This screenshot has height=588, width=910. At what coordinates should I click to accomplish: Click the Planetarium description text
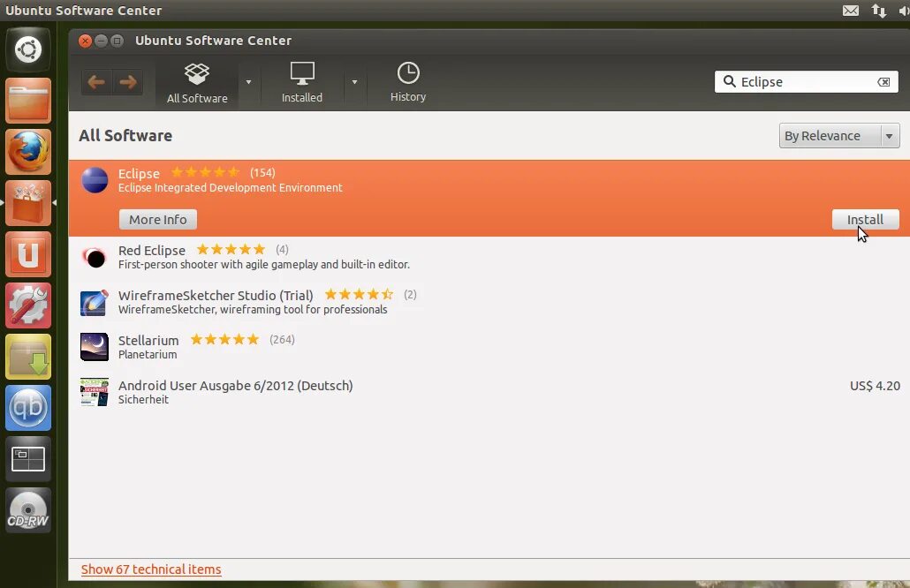pyautogui.click(x=148, y=354)
